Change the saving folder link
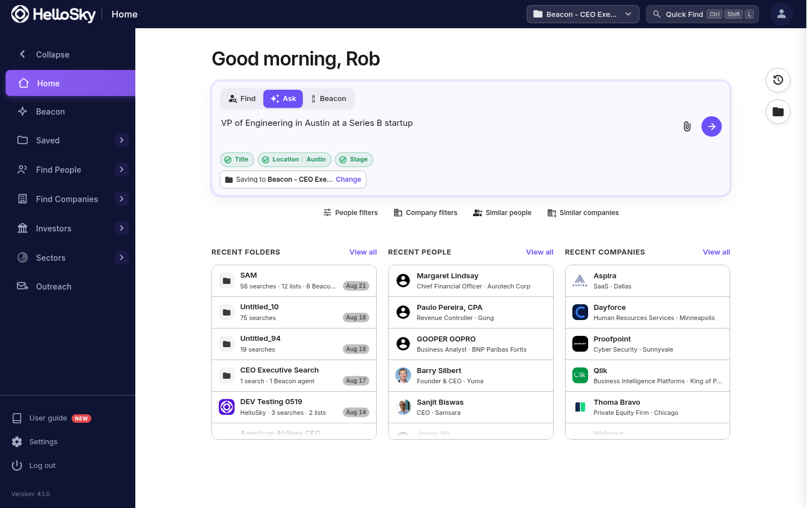The width and height of the screenshot is (812, 508). pyautogui.click(x=348, y=179)
